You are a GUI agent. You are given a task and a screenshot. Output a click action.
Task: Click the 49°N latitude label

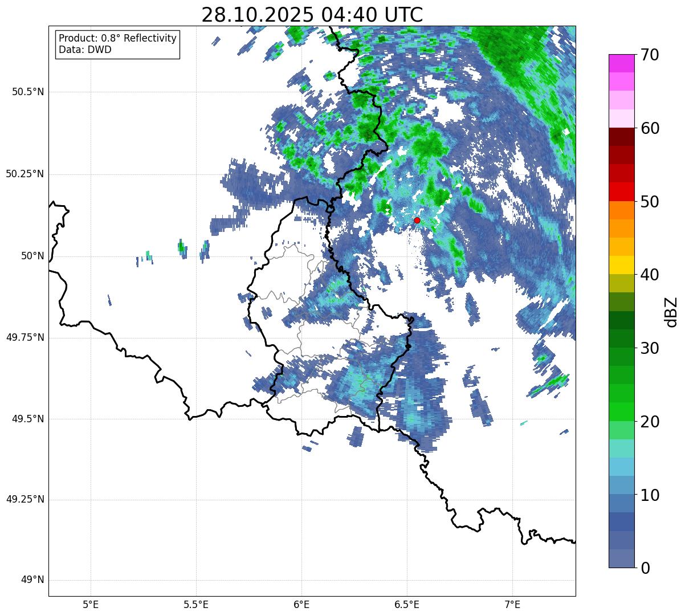[x=32, y=580]
